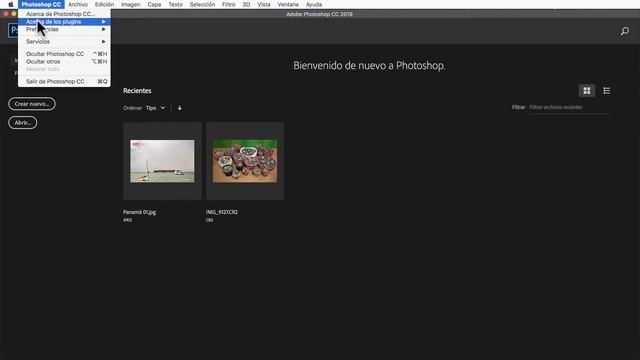
Task: Open the Texto menu
Action: click(x=176, y=4)
